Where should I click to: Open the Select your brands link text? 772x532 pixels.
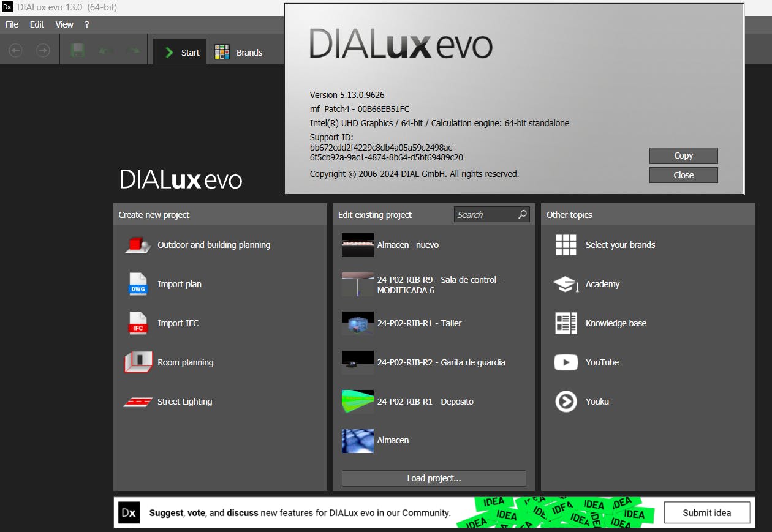pyautogui.click(x=620, y=245)
